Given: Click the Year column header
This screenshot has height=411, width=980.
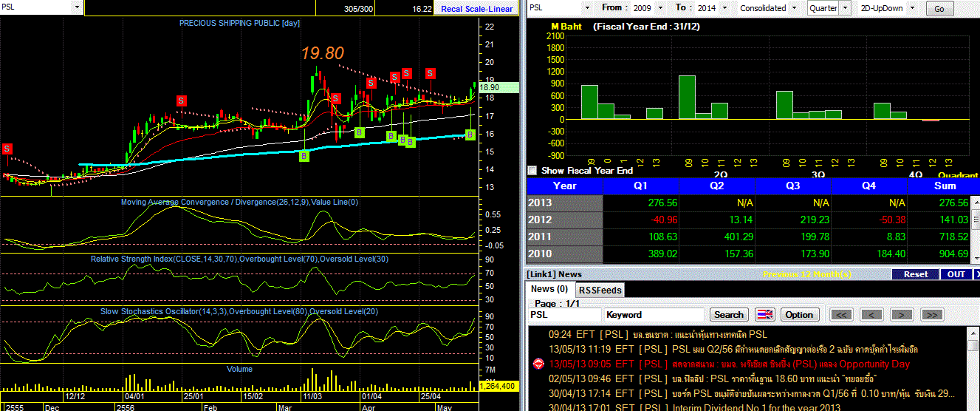Looking at the screenshot, I should (564, 186).
